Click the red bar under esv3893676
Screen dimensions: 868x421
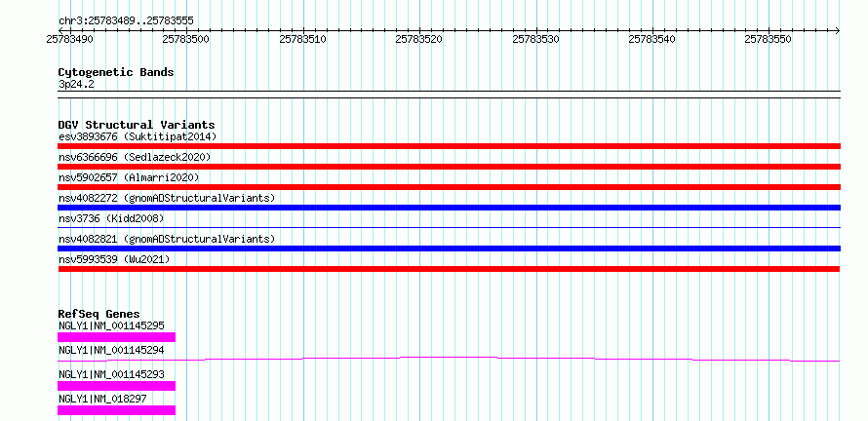click(449, 146)
